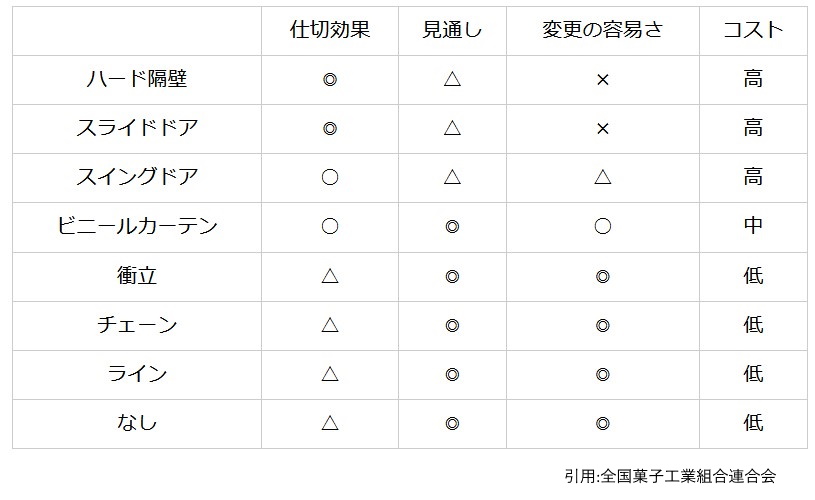
Task: Click the × mark in スライドドア row
Action: 603,128
